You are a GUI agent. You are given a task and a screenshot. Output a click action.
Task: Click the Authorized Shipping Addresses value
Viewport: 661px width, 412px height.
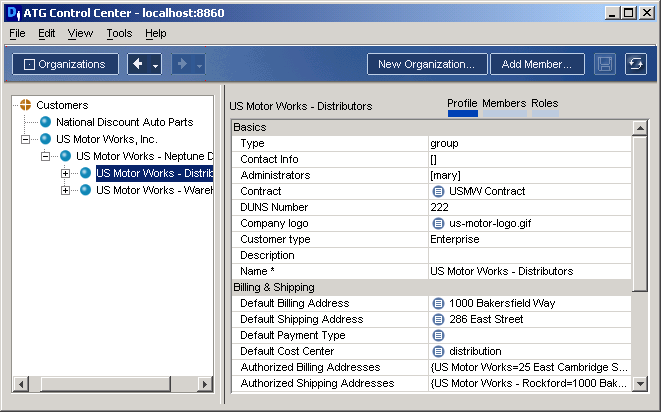530,383
